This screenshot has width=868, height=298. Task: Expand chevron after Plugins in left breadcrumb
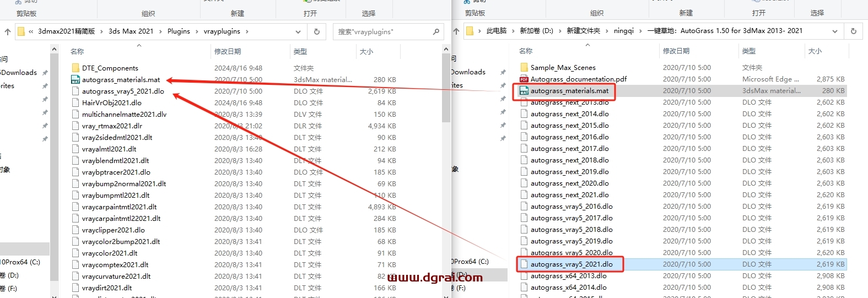point(197,31)
